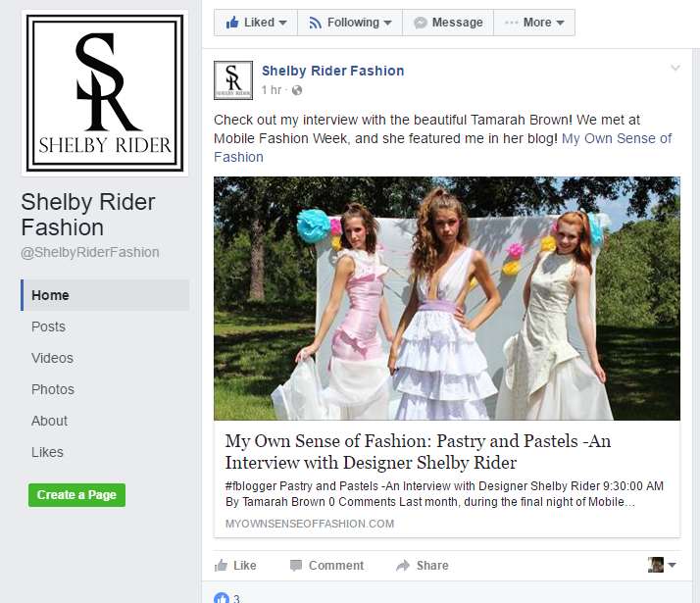Click the Share text button
700x603 pixels.
pyautogui.click(x=432, y=566)
